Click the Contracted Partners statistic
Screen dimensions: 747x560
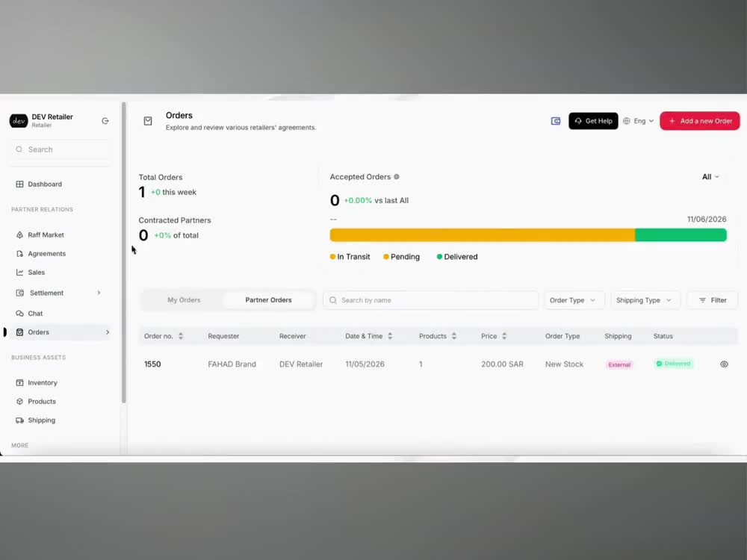[174, 229]
